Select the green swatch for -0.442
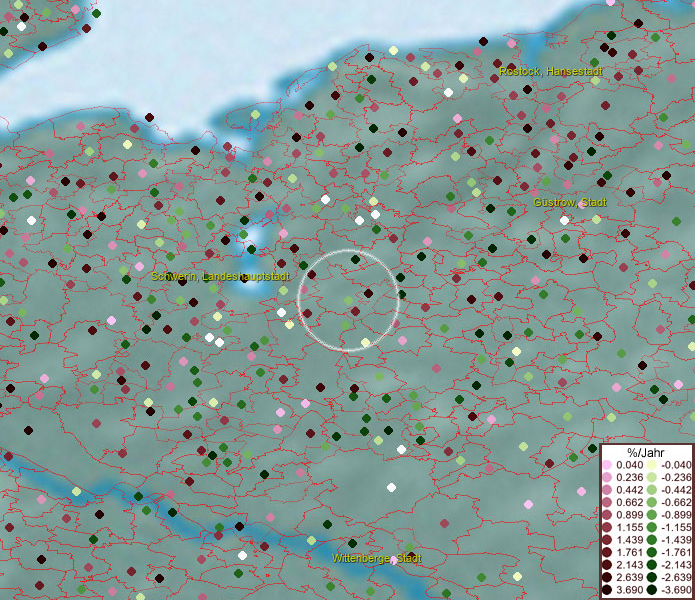 (652, 490)
